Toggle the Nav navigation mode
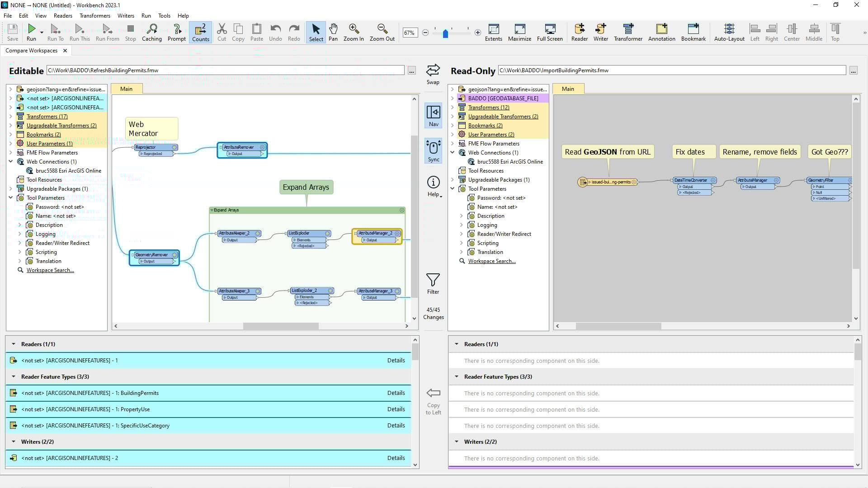The width and height of the screenshot is (868, 488). point(433,113)
